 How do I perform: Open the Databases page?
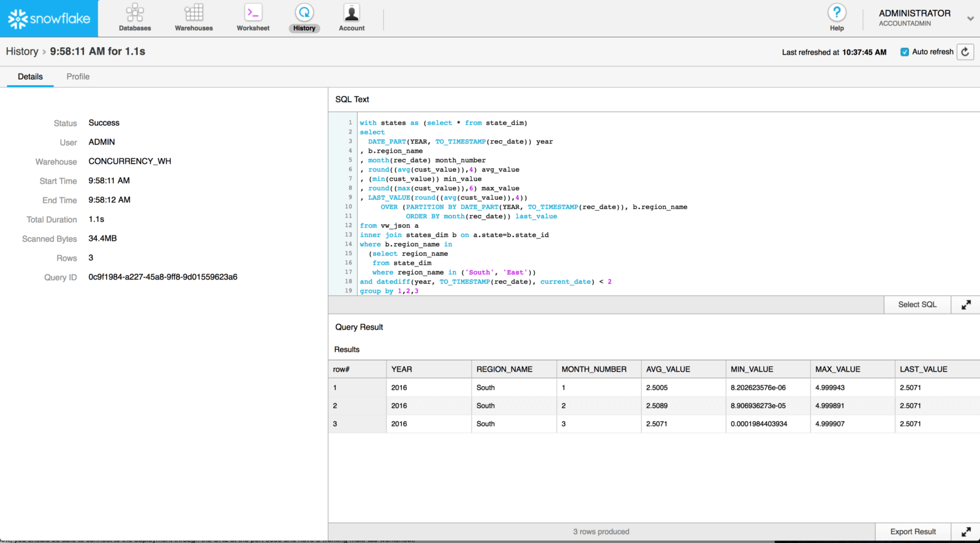[135, 18]
